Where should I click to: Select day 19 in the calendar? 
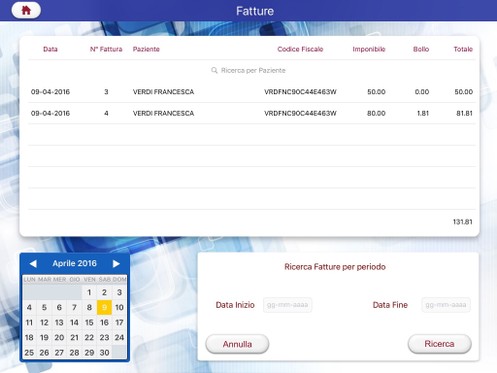[x=44, y=337]
